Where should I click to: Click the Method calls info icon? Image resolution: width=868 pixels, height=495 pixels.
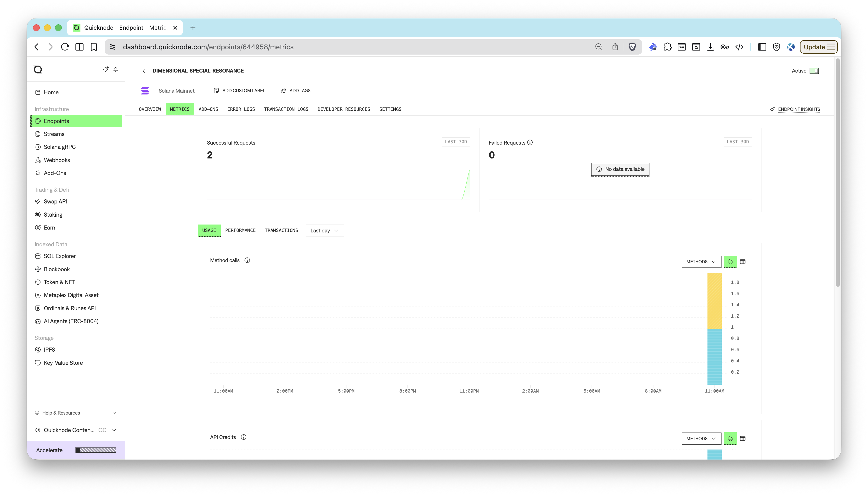coord(247,260)
